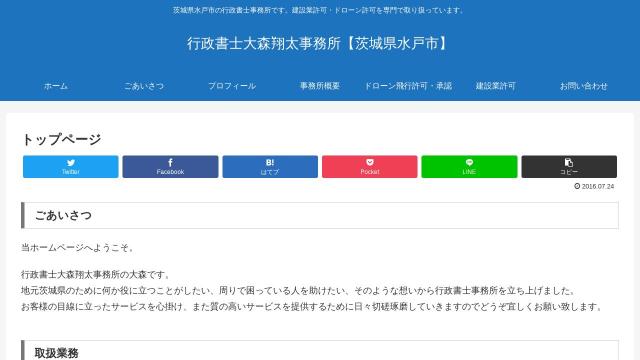Click the トップページ heading
640x360 pixels.
click(61, 139)
